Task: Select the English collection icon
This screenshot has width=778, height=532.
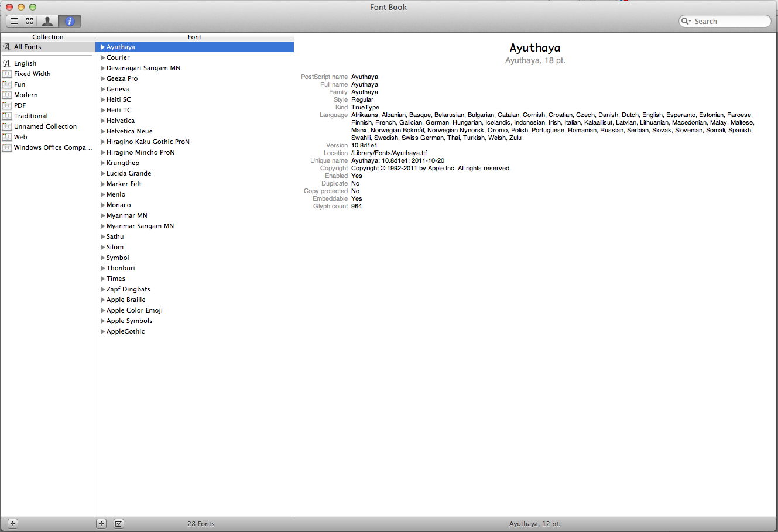Action: [7, 63]
